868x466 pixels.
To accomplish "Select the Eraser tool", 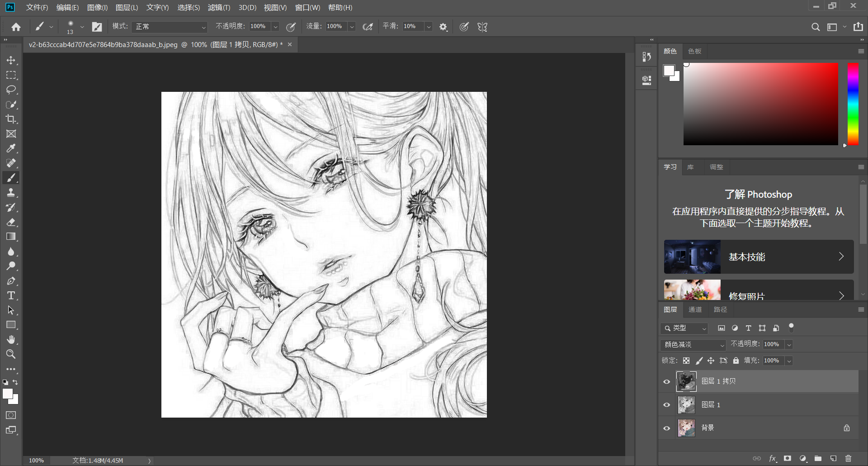I will tap(11, 222).
